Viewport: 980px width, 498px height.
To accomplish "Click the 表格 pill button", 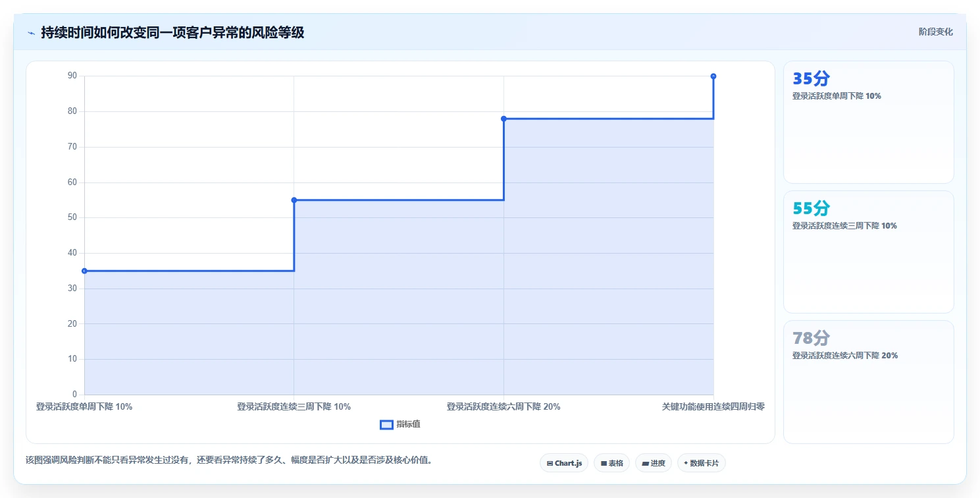I will coord(612,463).
